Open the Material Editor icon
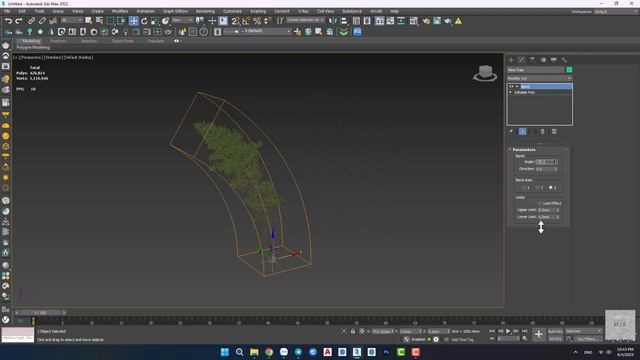Viewport: 640px width, 360px height. coord(414,21)
